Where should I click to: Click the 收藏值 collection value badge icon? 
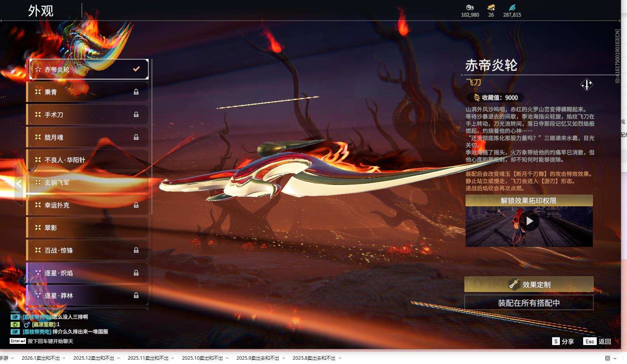(x=476, y=97)
